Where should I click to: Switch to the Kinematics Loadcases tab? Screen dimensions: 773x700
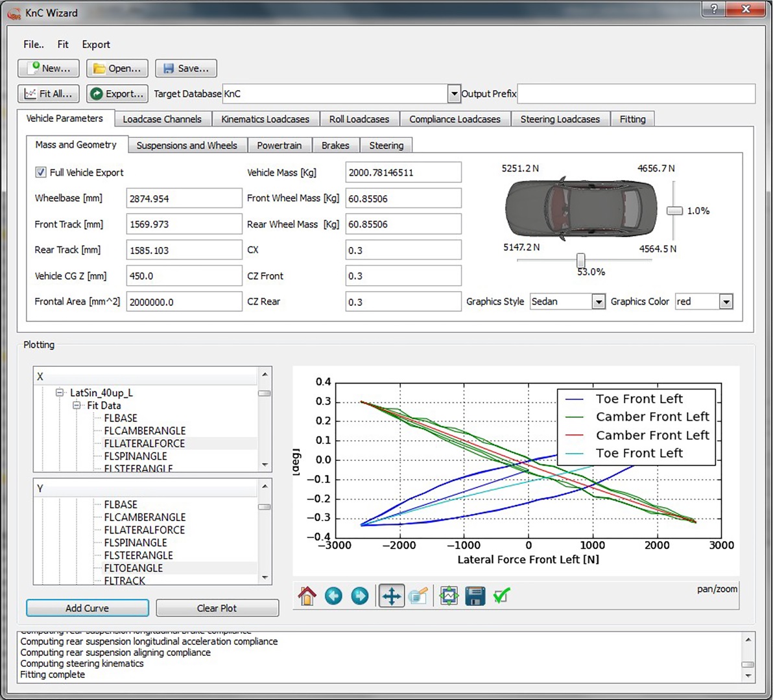[265, 119]
